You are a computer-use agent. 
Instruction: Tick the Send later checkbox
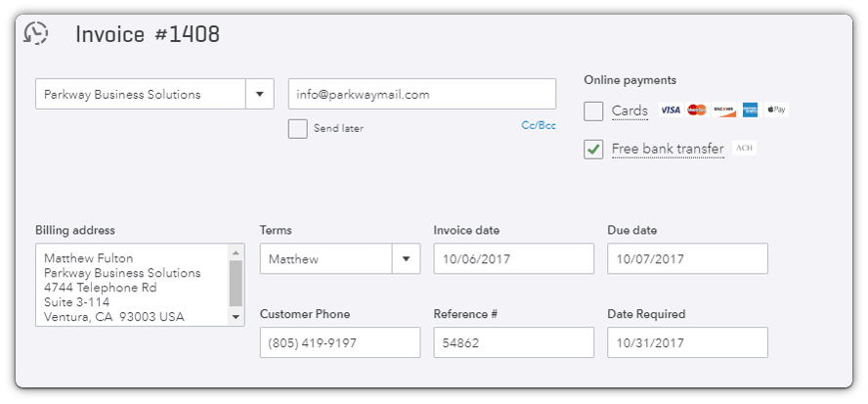[x=298, y=128]
